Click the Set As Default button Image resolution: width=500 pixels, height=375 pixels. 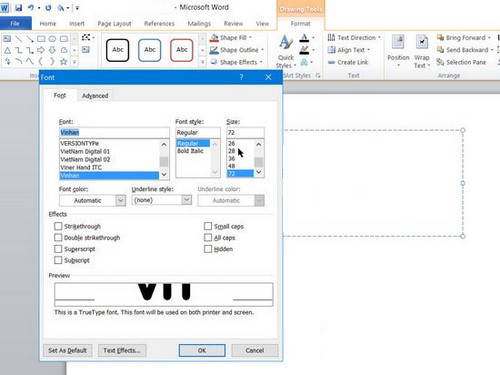point(68,350)
